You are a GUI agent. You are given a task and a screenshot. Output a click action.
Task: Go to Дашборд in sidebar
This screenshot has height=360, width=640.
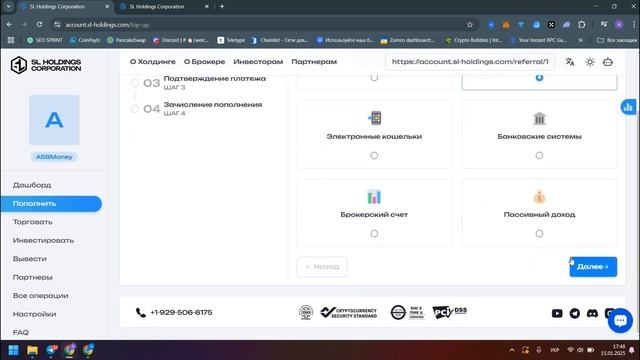coord(32,185)
